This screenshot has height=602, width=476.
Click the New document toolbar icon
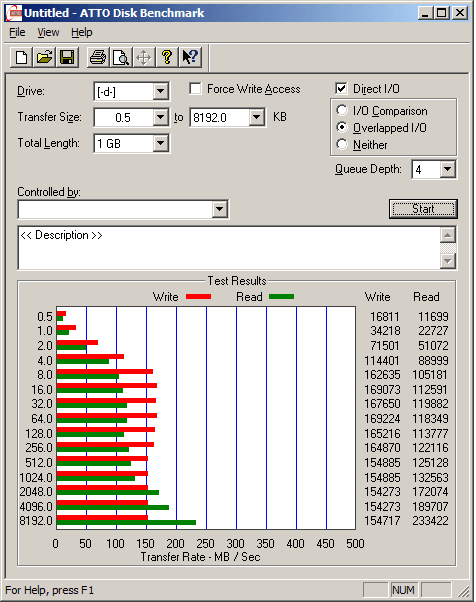tap(21, 58)
